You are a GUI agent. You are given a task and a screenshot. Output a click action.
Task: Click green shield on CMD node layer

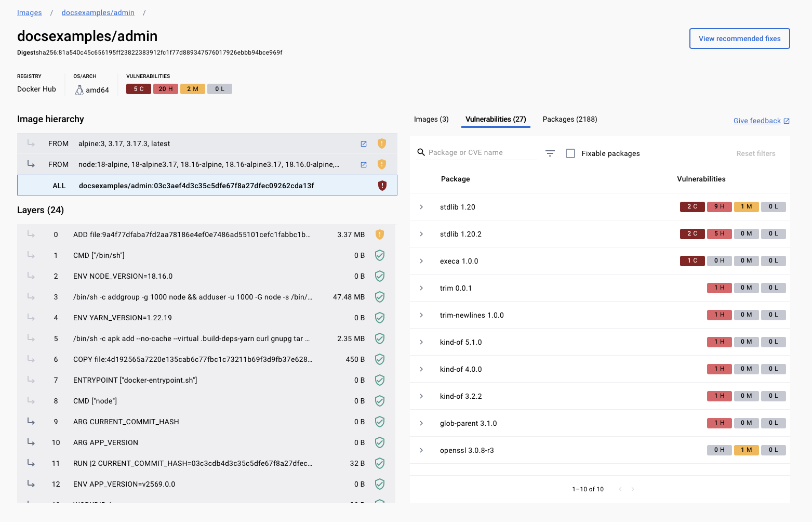tap(380, 401)
